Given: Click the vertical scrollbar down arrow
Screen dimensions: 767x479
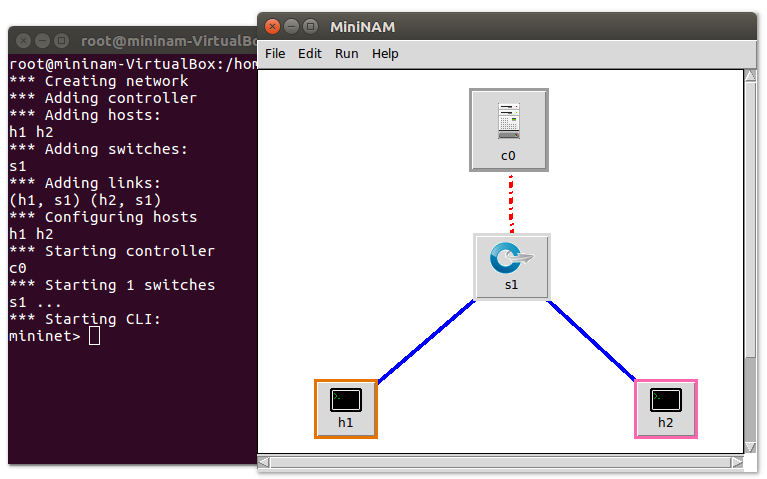Looking at the screenshot, I should (750, 448).
